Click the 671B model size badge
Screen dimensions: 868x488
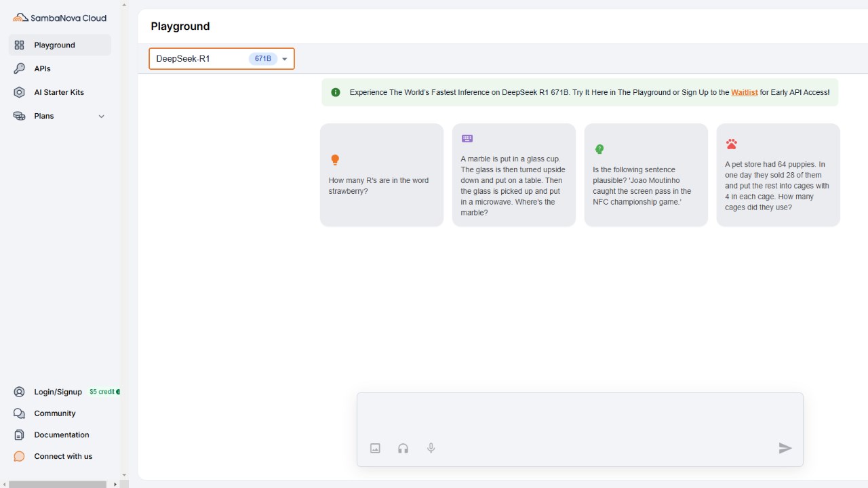click(x=263, y=59)
